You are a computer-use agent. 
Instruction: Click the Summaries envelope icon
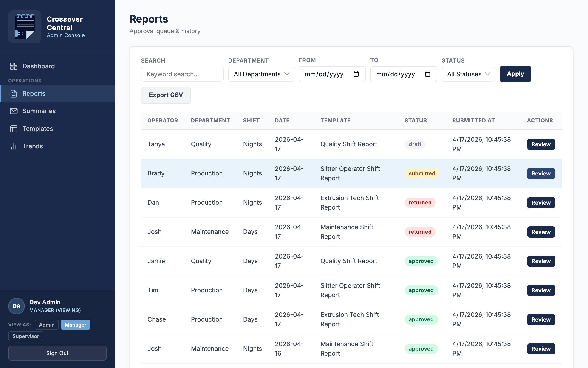coord(14,111)
